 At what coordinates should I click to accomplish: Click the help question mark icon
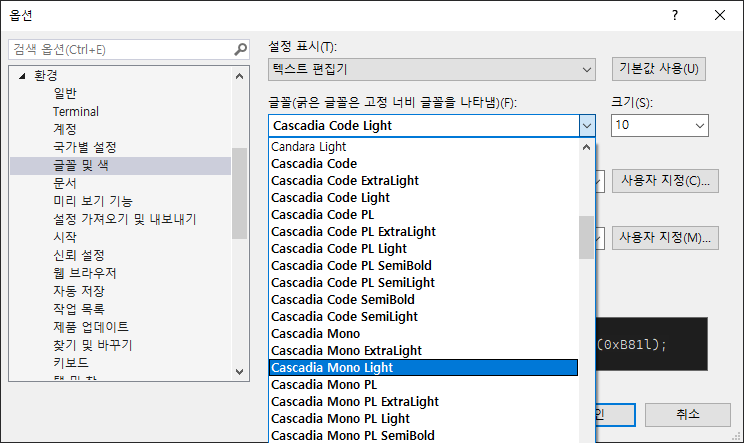(x=675, y=16)
